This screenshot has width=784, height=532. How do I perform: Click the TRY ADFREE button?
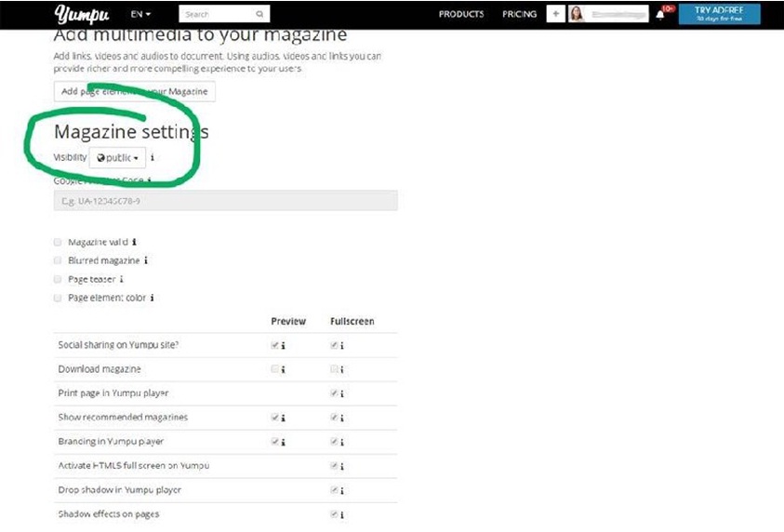pos(719,14)
